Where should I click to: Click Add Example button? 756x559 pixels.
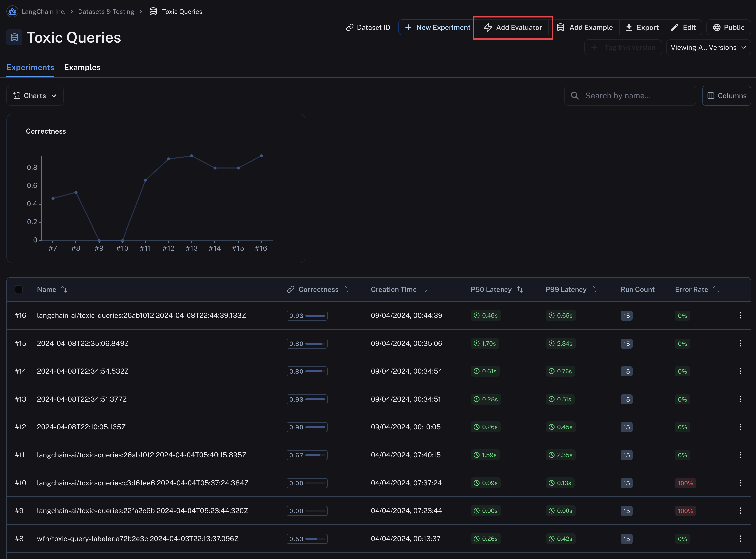[584, 27]
